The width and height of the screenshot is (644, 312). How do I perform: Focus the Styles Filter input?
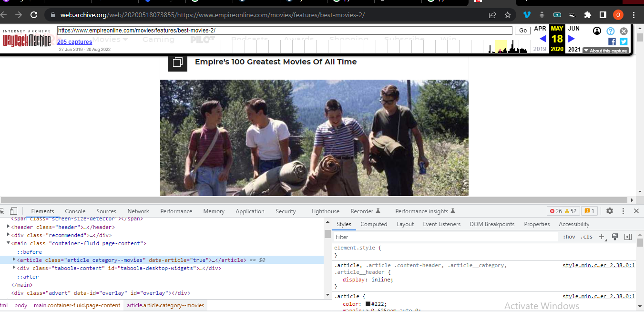[x=445, y=237]
